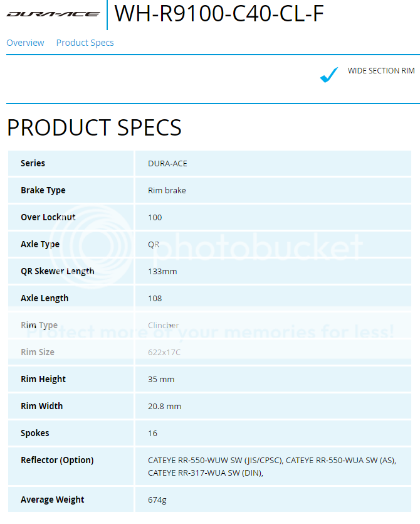This screenshot has height=524, width=420.
Task: Select the Series row label
Action: coord(33,163)
